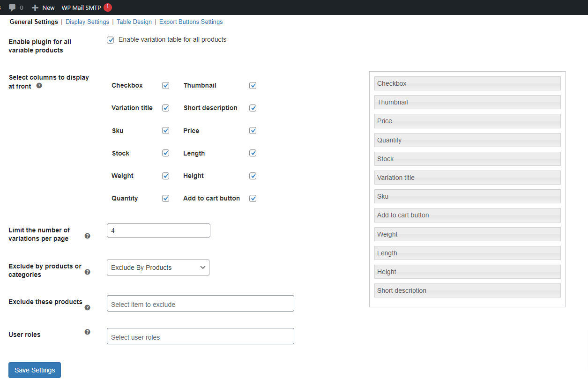The width and height of the screenshot is (588, 379).
Task: Click the variations per page input field
Action: tap(158, 230)
